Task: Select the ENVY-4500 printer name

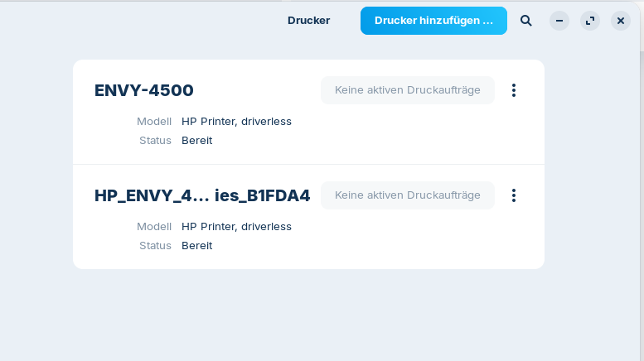Action: click(144, 91)
